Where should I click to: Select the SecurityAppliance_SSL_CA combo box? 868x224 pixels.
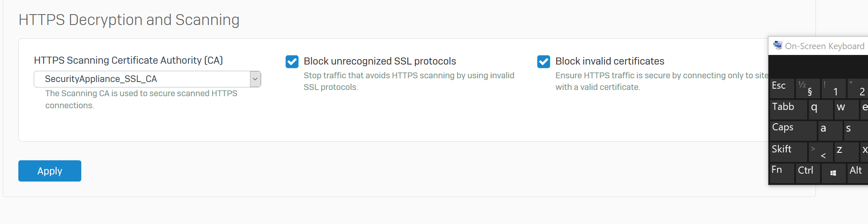[x=148, y=79]
